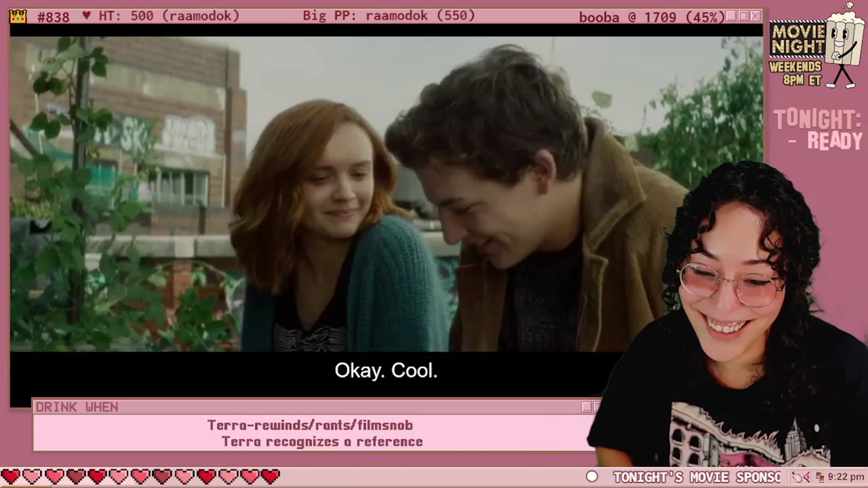The width and height of the screenshot is (868, 488).
Task: Click the 'TONIGHT'S MOVIE SPONSO' ticker text
Action: 697,477
